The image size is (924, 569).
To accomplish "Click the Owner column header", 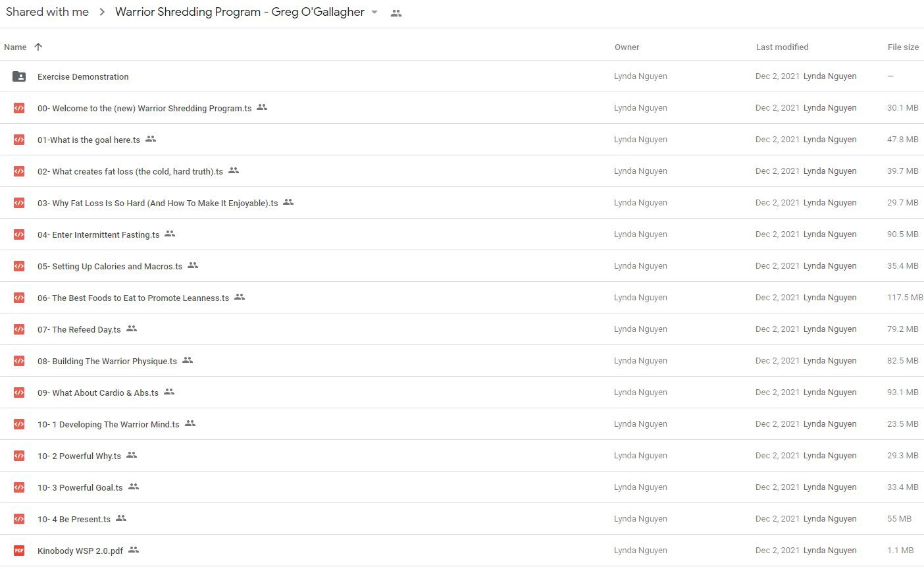I will coord(627,47).
